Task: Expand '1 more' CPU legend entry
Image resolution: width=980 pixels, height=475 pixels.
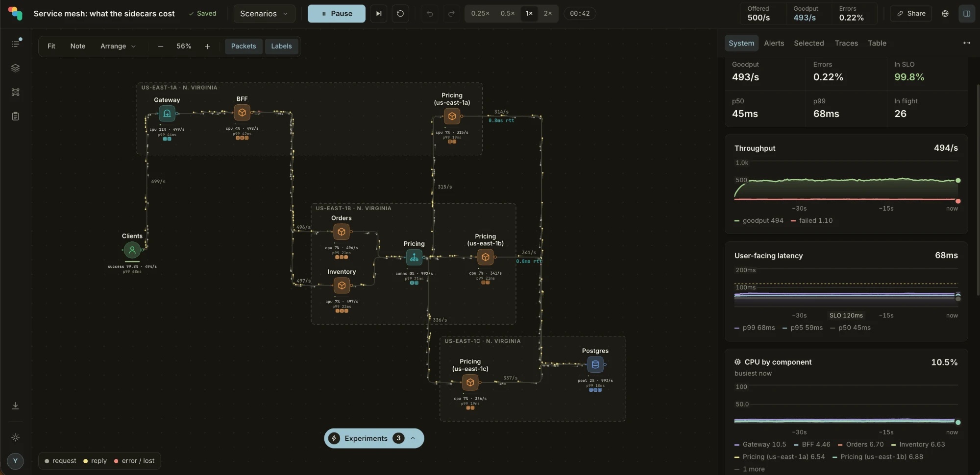Action: click(753, 469)
